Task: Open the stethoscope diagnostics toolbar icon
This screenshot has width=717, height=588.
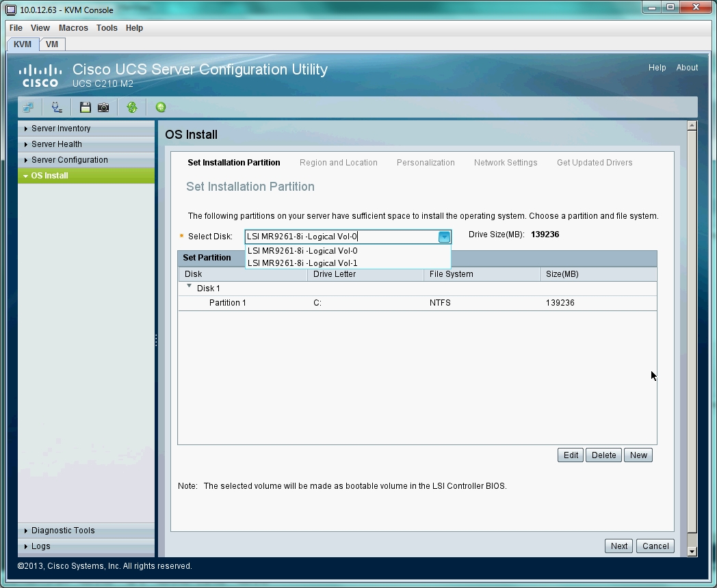Action: (57, 107)
